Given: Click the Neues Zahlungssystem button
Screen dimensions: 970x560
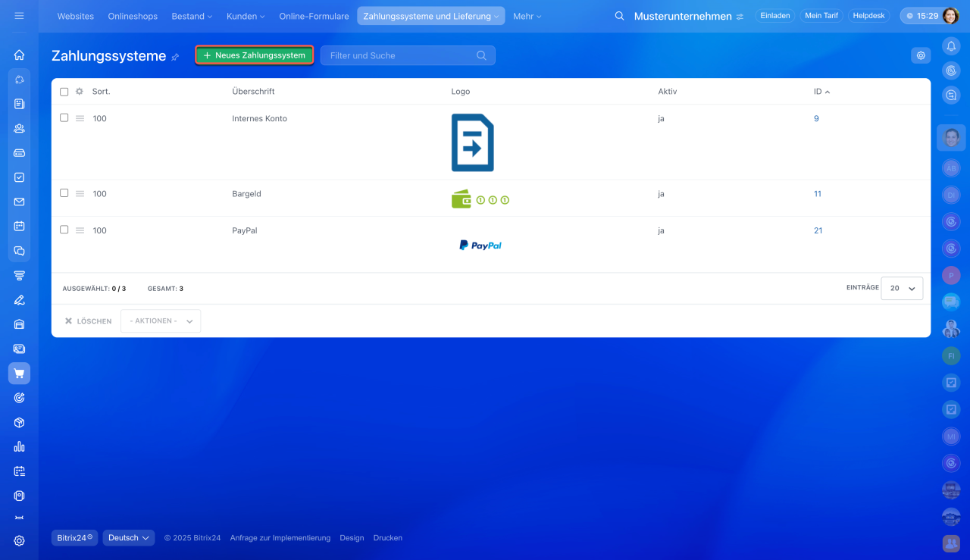Looking at the screenshot, I should (x=255, y=55).
